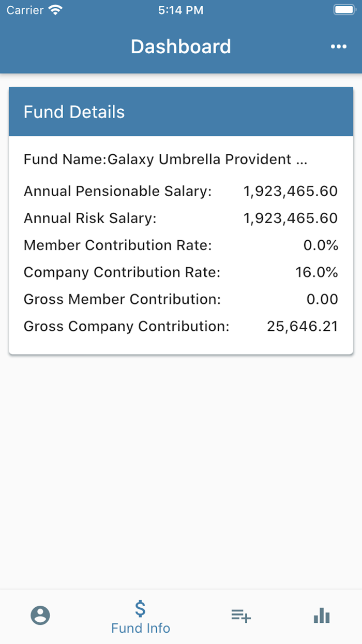
Task: Tap the 16.0% Company Contribution Rate value
Action: (x=316, y=272)
